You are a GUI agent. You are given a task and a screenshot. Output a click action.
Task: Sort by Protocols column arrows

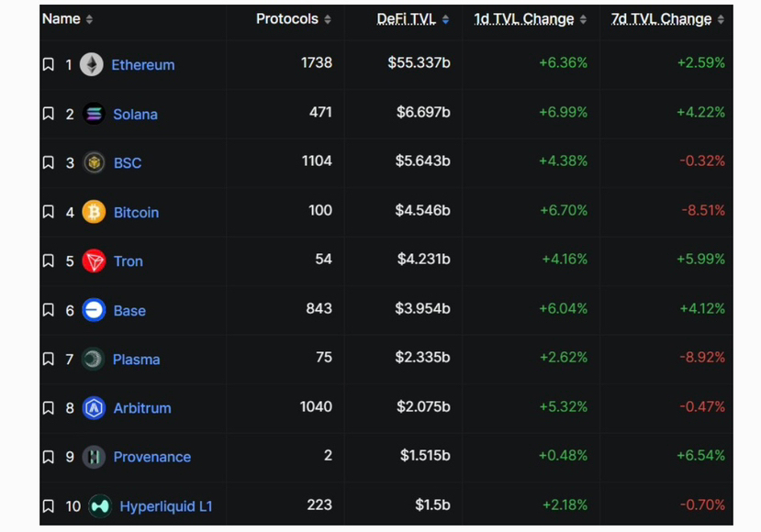[328, 19]
